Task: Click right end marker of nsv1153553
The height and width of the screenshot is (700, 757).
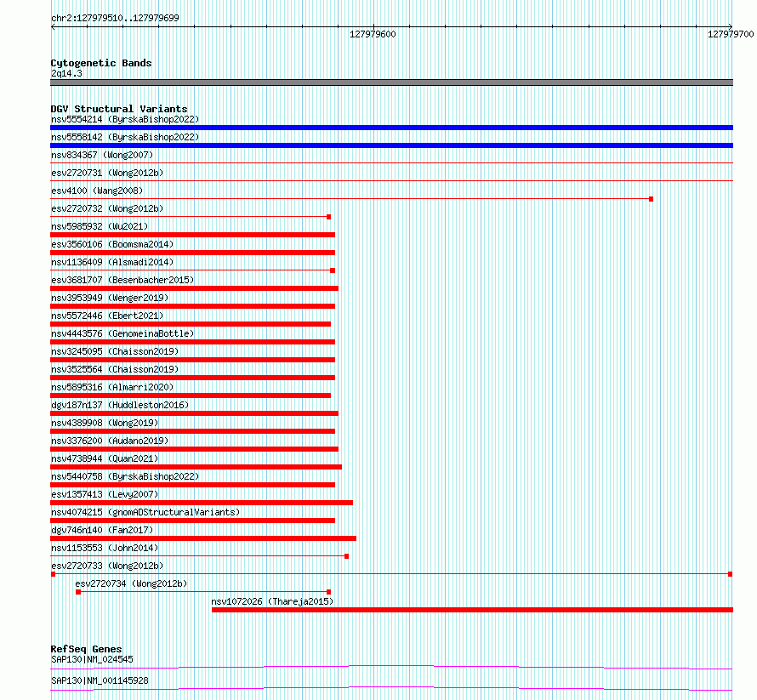Action: pos(347,556)
